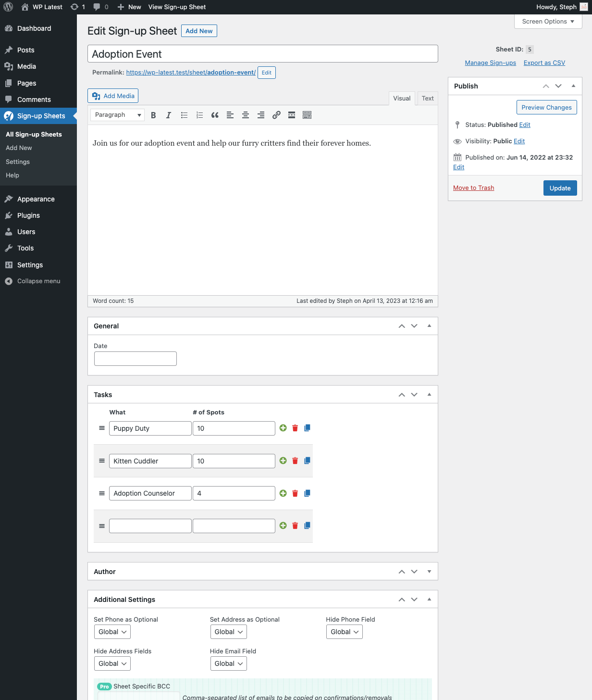Open Plugins in sidebar menu

(x=38, y=215)
